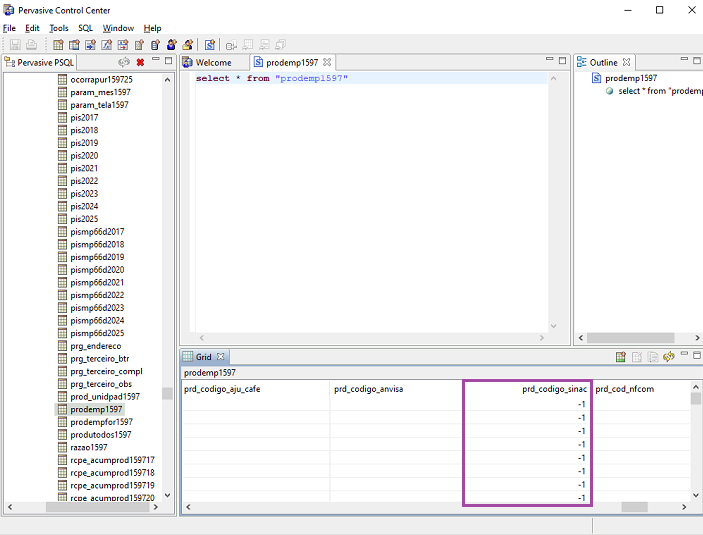Click the scroll down arrow in table tree
The image size is (703, 535).
point(167,494)
